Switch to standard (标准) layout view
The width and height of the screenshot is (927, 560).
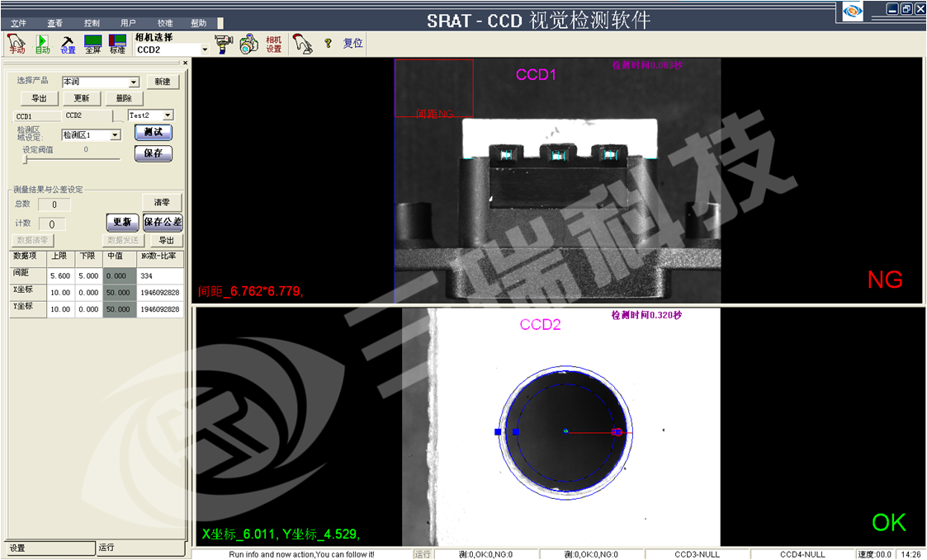click(118, 44)
